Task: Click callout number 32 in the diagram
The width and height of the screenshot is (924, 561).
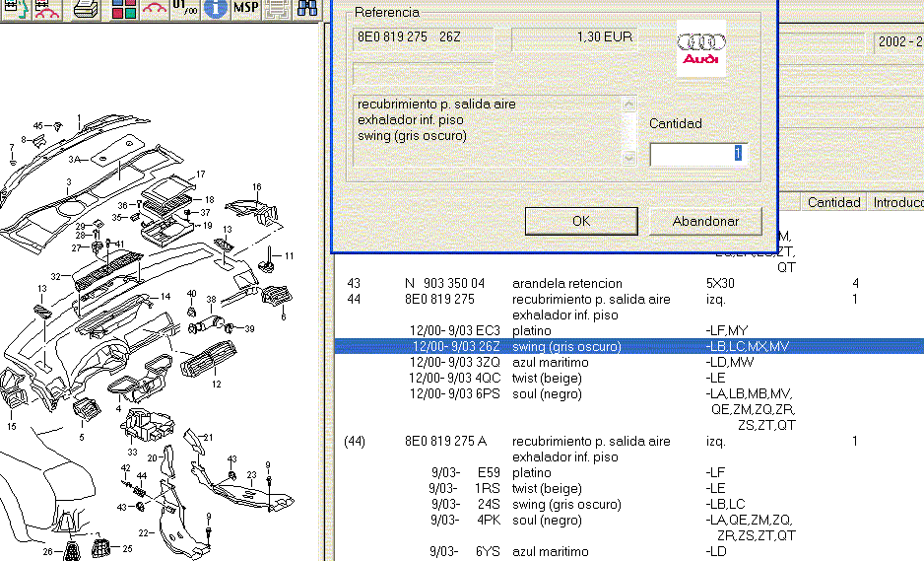Action: [x=55, y=276]
